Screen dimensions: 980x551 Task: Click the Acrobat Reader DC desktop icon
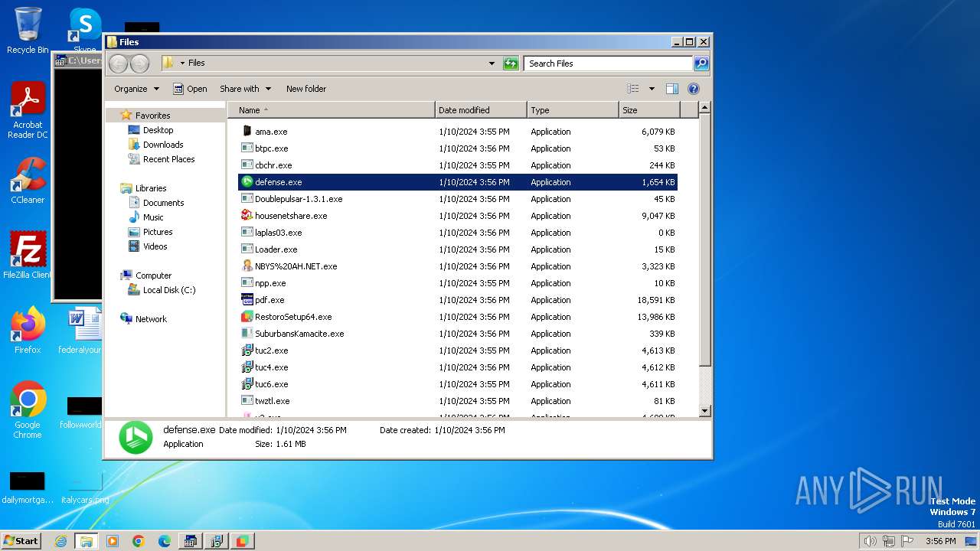28,111
